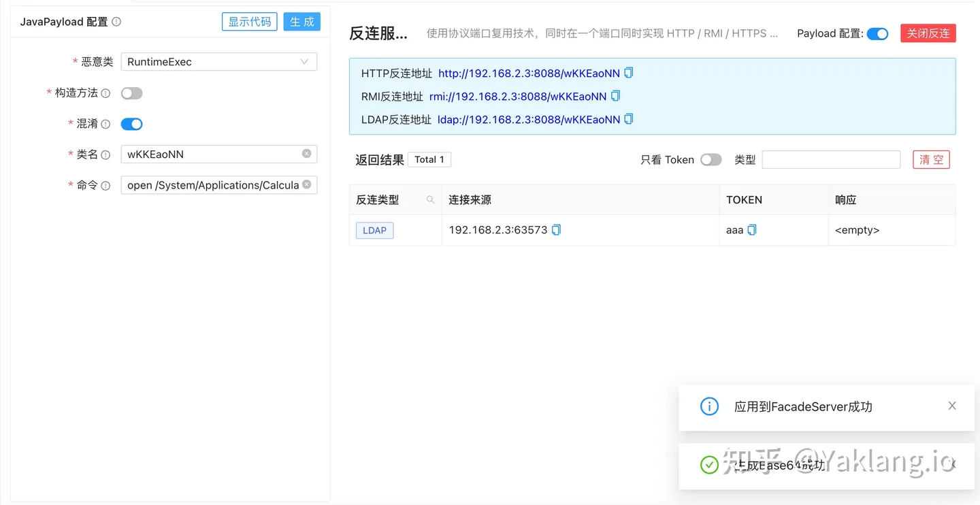Click the 清空 button

coord(931,159)
